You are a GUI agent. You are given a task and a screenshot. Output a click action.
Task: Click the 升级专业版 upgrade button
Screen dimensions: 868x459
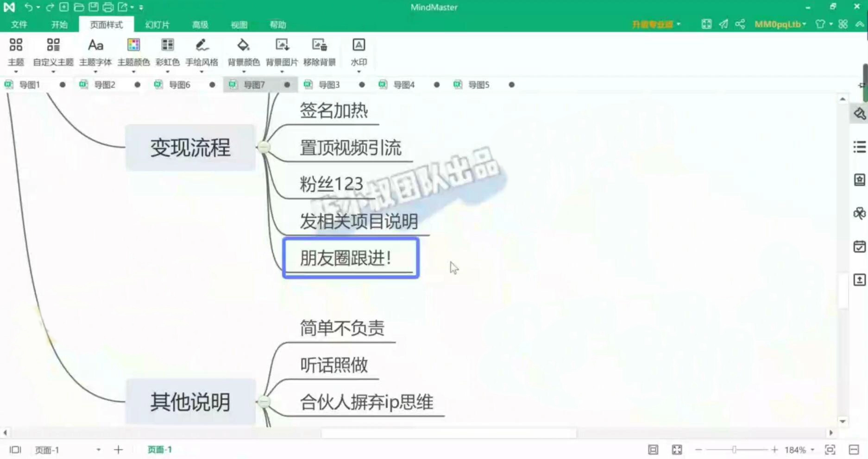[x=652, y=24]
